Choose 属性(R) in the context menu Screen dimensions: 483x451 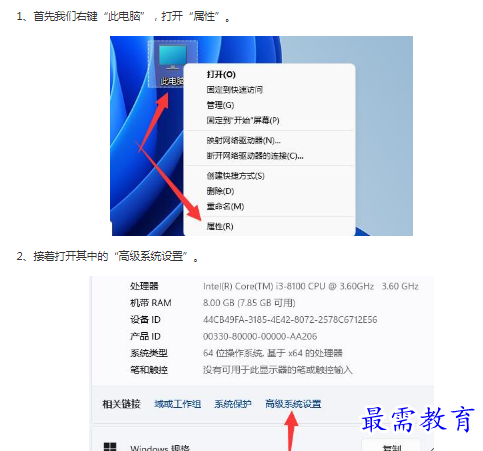220,227
